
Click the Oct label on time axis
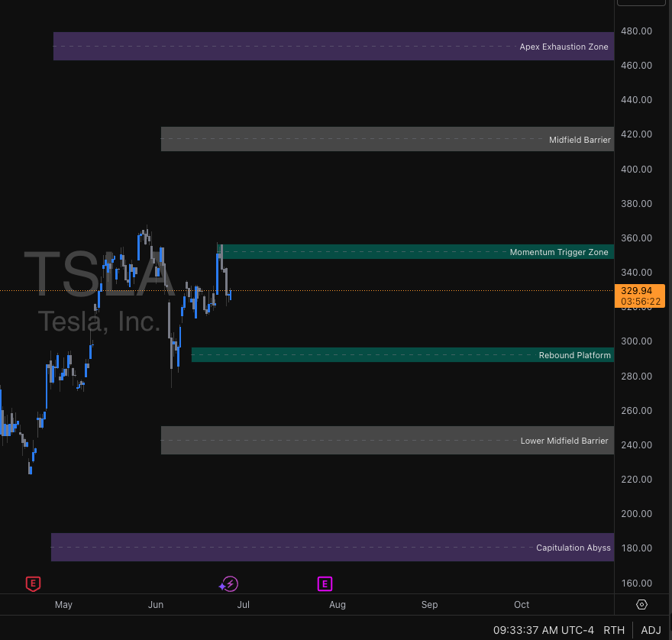522,604
